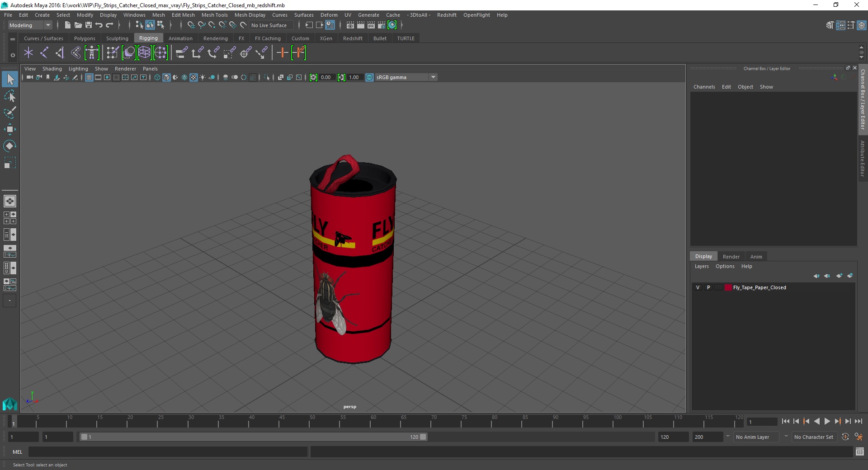868x470 pixels.
Task: Choose the Rotate tool in toolbox
Action: (10, 146)
